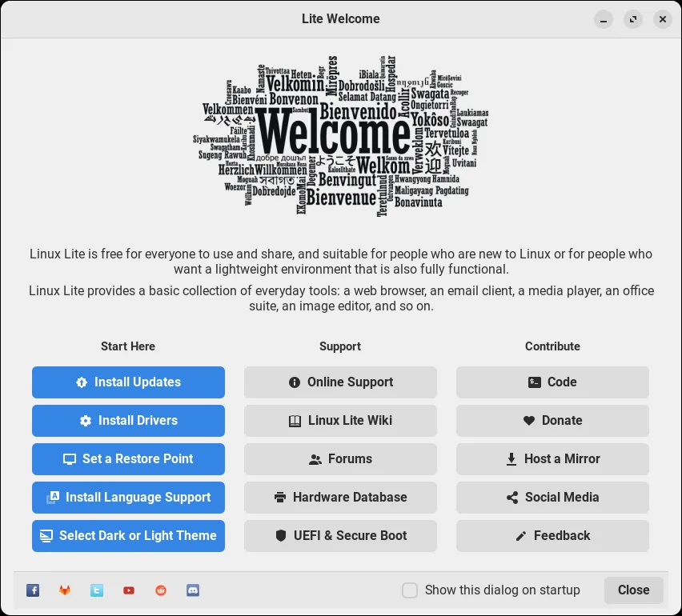Click the Contribute column heading
The height and width of the screenshot is (616, 682).
pos(552,346)
